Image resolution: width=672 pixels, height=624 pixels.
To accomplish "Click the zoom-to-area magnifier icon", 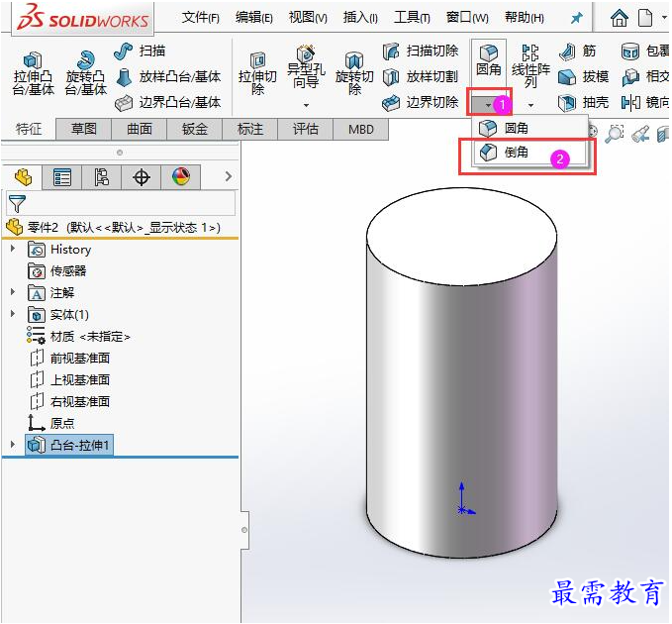I will pos(615,134).
